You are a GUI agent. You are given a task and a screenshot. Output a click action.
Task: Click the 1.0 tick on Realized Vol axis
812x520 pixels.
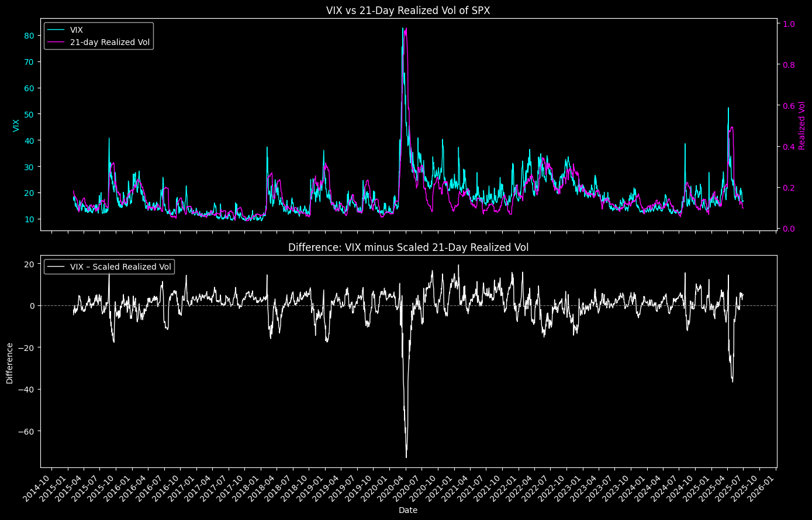click(x=788, y=24)
